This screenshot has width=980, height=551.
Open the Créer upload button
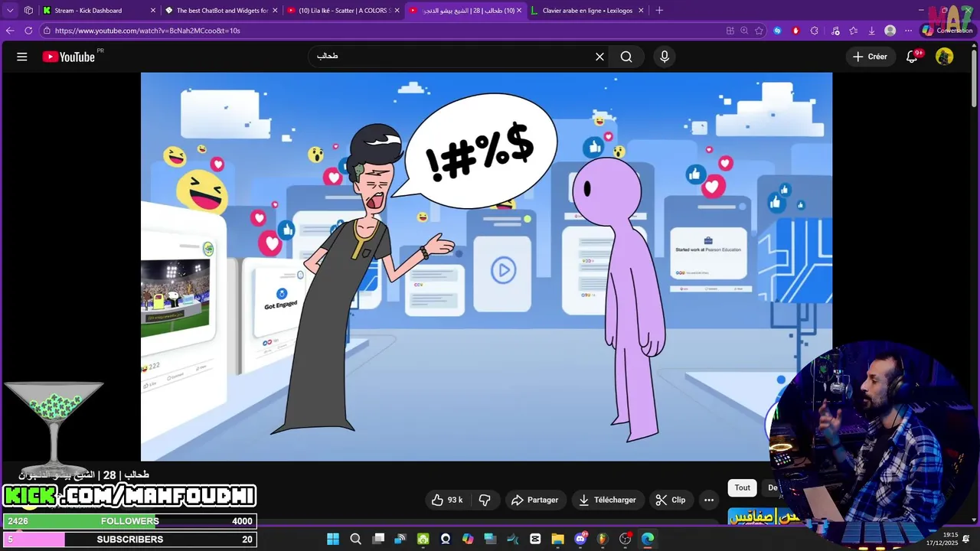[x=870, y=57]
